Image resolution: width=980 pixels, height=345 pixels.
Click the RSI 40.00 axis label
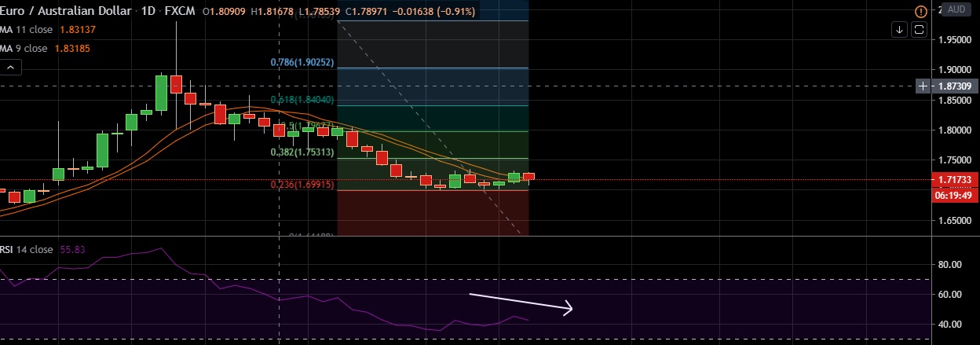pyautogui.click(x=950, y=325)
